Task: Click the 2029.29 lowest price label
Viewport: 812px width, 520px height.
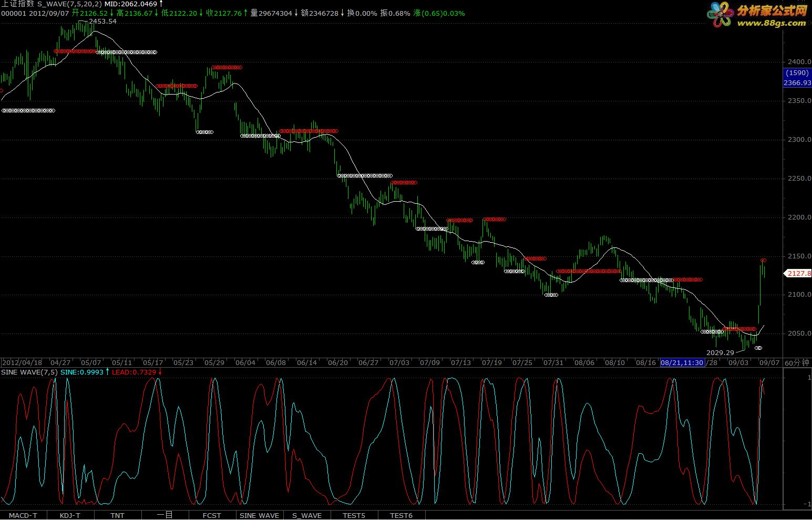Action: [721, 353]
